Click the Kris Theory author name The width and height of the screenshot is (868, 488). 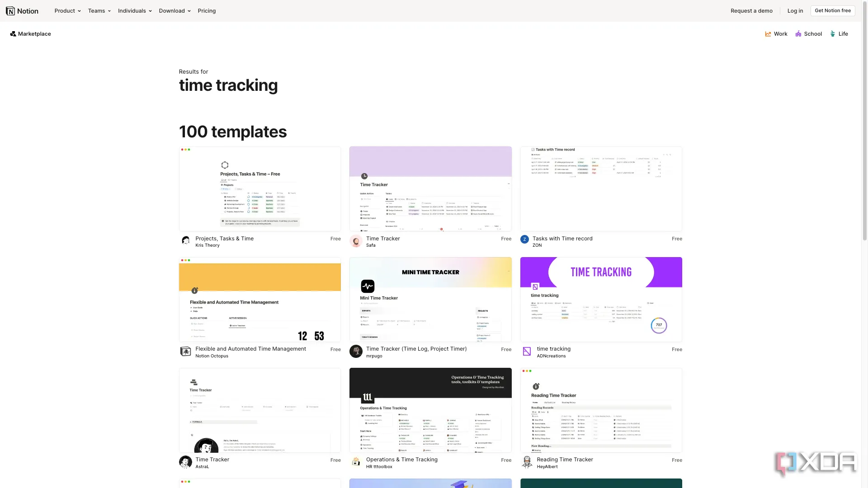(x=208, y=245)
